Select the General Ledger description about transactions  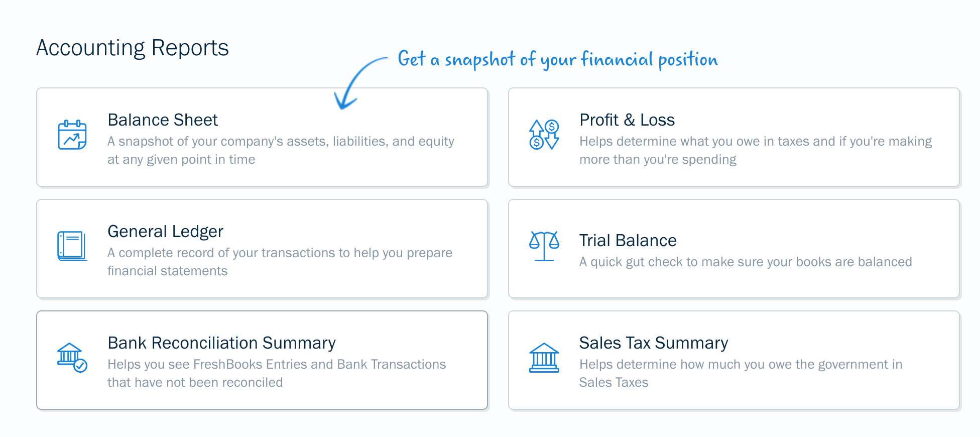pos(280,262)
